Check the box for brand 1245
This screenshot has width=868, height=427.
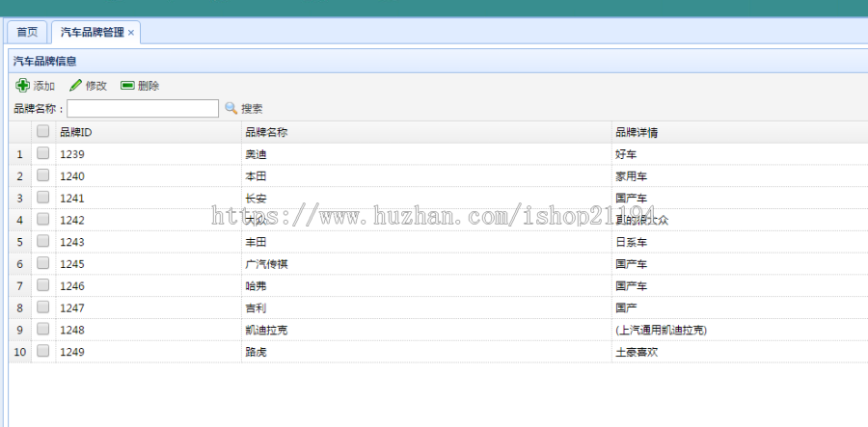pyautogui.click(x=42, y=263)
